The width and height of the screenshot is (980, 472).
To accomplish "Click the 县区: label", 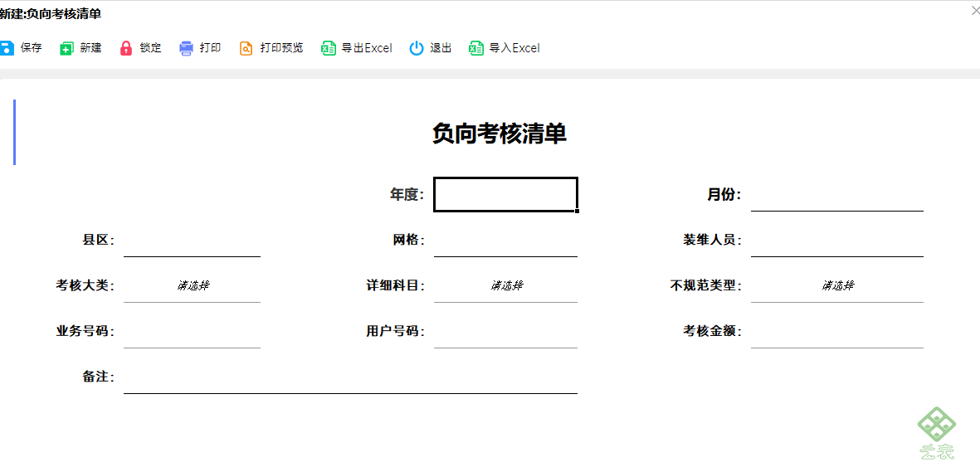I will [99, 240].
